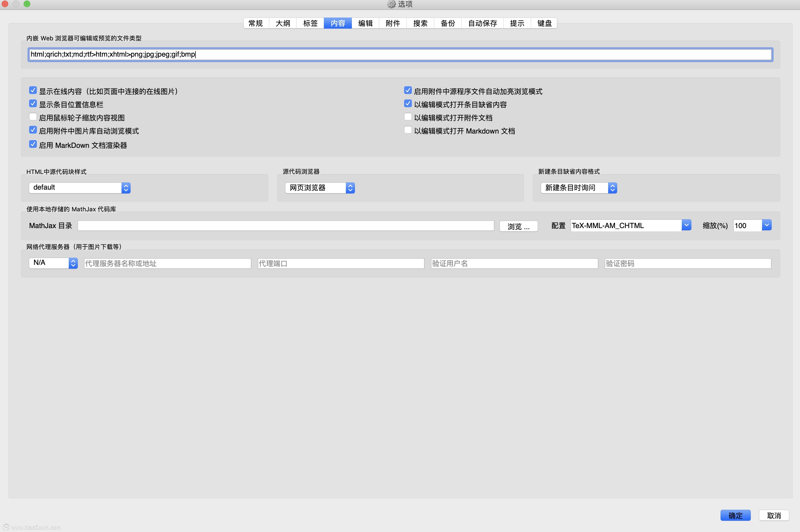Switch to the 提示 tab

pyautogui.click(x=517, y=23)
